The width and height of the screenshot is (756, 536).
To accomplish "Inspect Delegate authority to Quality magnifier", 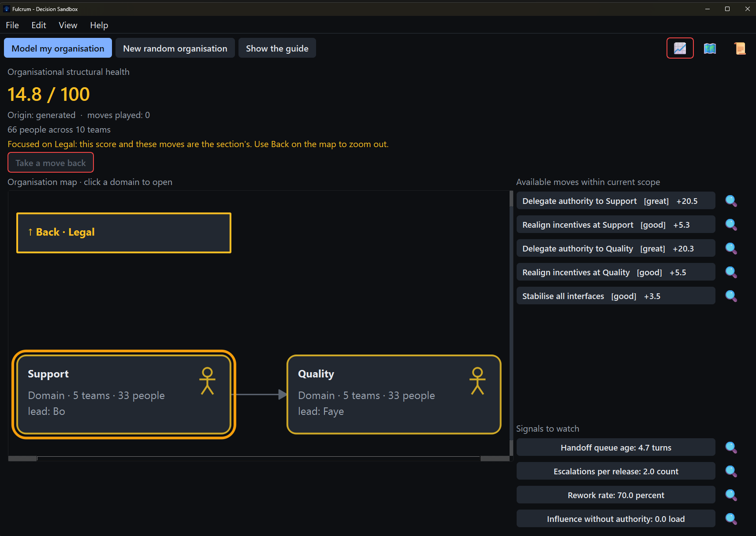I will point(731,248).
